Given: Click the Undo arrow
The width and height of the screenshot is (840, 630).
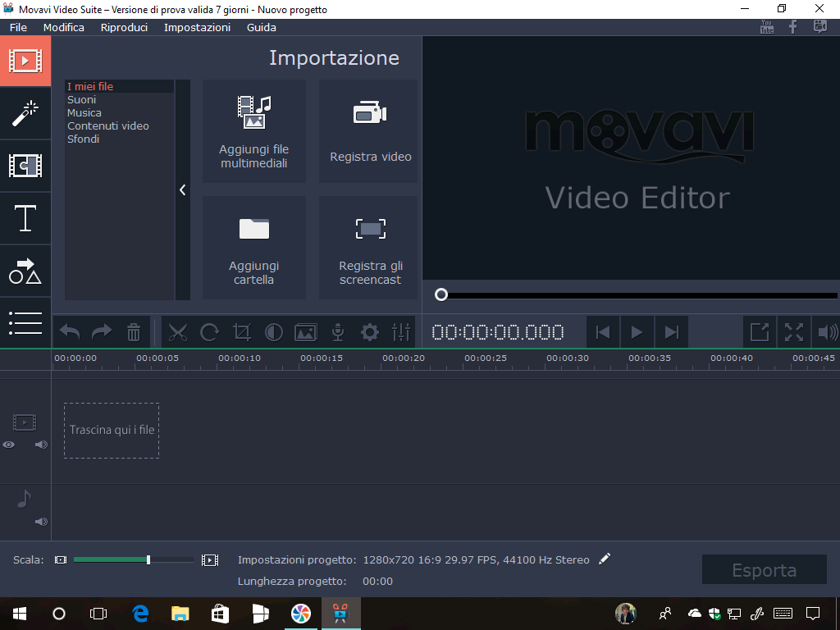Looking at the screenshot, I should (x=70, y=333).
